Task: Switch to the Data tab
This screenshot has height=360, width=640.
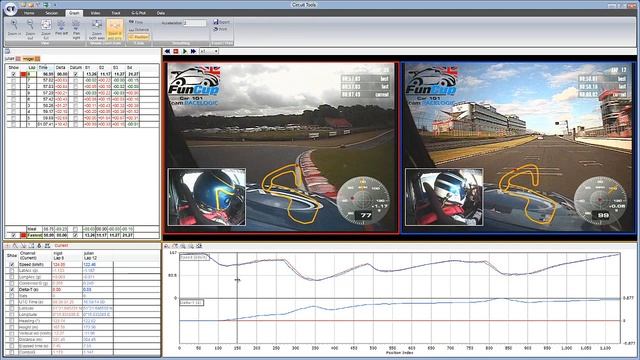Action: (x=161, y=13)
